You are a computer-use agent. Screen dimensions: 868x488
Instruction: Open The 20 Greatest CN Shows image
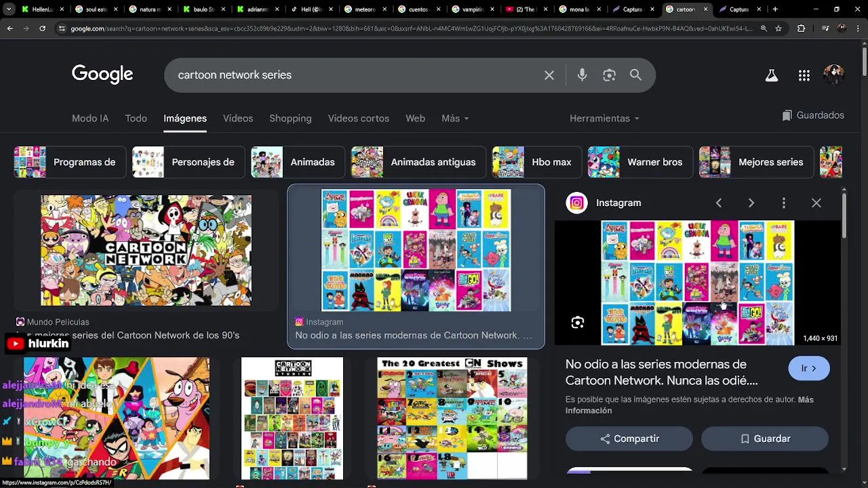(x=452, y=418)
